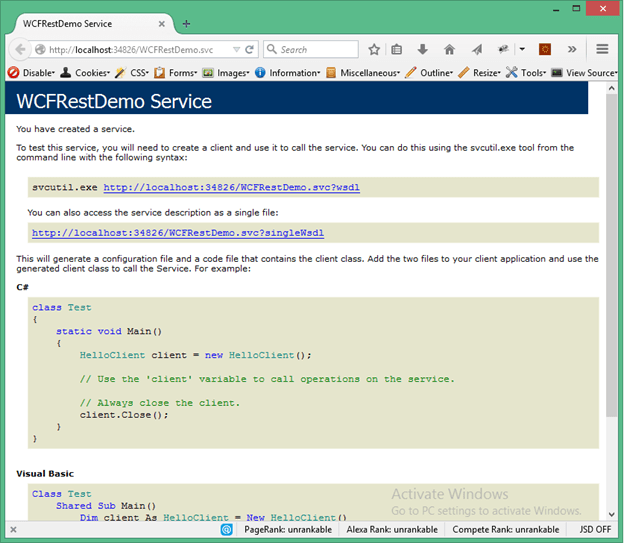Click the search magnifier icon
Screen dimensions: 624x543
272,49
